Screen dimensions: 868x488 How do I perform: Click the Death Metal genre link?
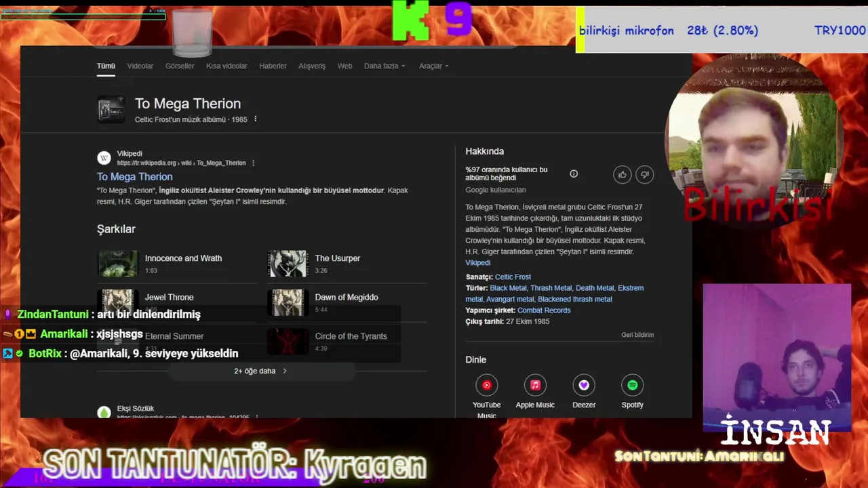coord(595,288)
